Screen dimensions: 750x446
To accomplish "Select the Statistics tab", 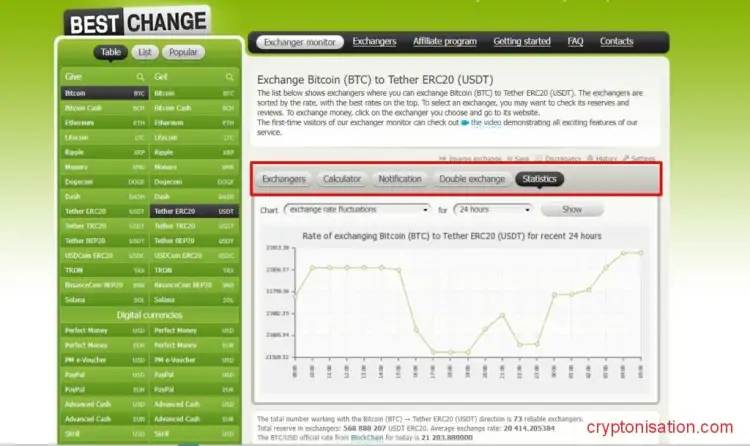I will 539,179.
